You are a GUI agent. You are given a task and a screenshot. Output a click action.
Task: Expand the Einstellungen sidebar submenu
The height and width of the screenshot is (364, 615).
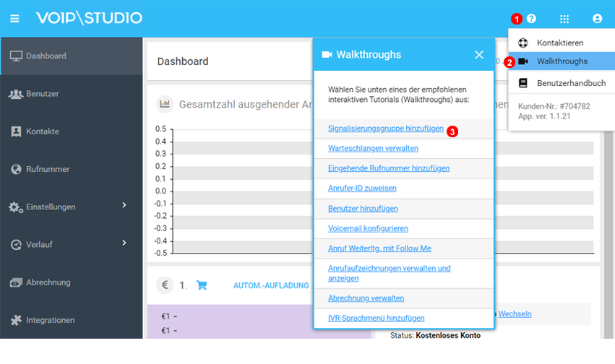(x=124, y=206)
